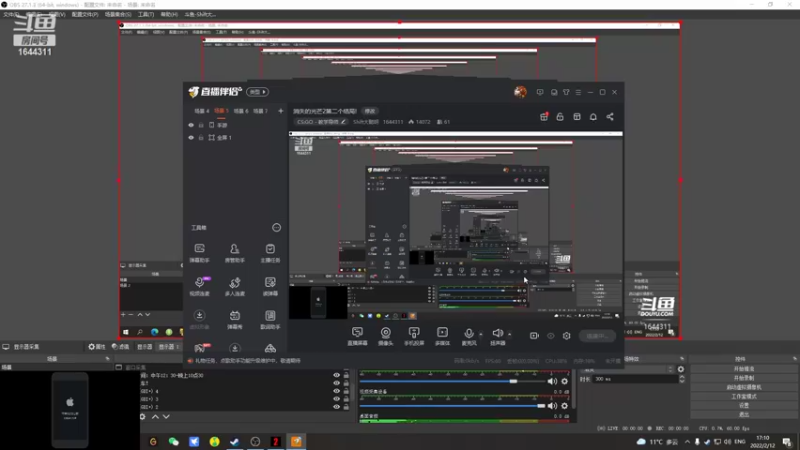
Task: Open the OBS transition type dropdown
Action: point(629,369)
